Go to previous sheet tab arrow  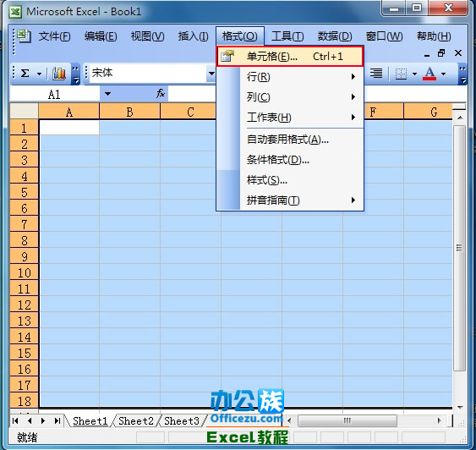coord(30,421)
